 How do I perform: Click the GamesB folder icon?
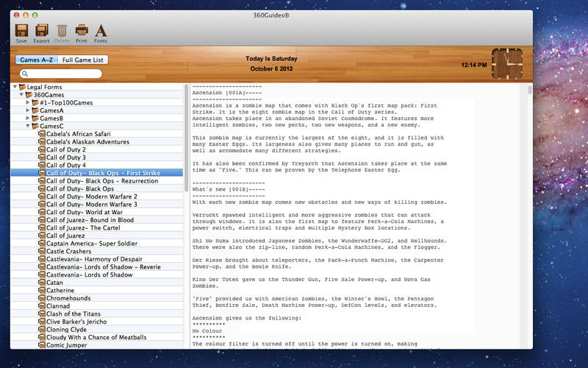(35, 118)
